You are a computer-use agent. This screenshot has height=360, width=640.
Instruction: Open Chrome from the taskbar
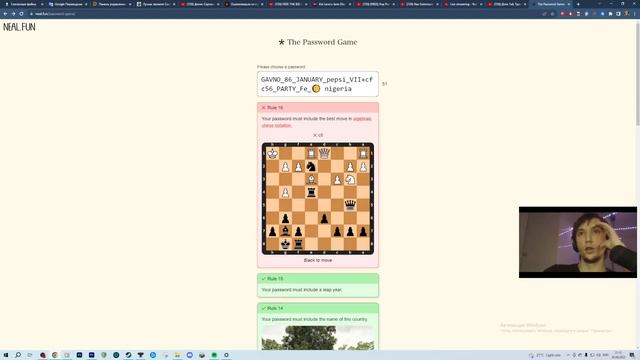pyautogui.click(x=55, y=355)
